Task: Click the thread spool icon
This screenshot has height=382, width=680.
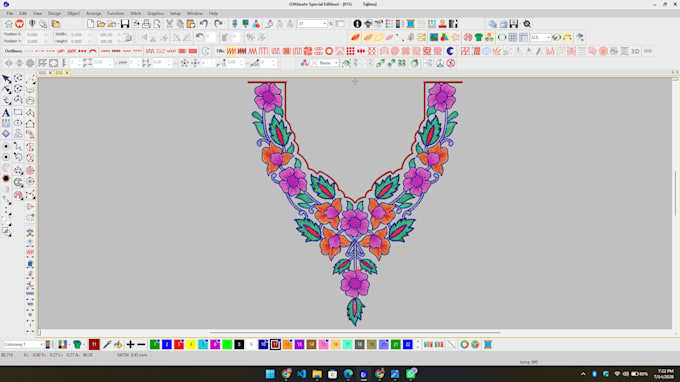Action: pos(410,24)
